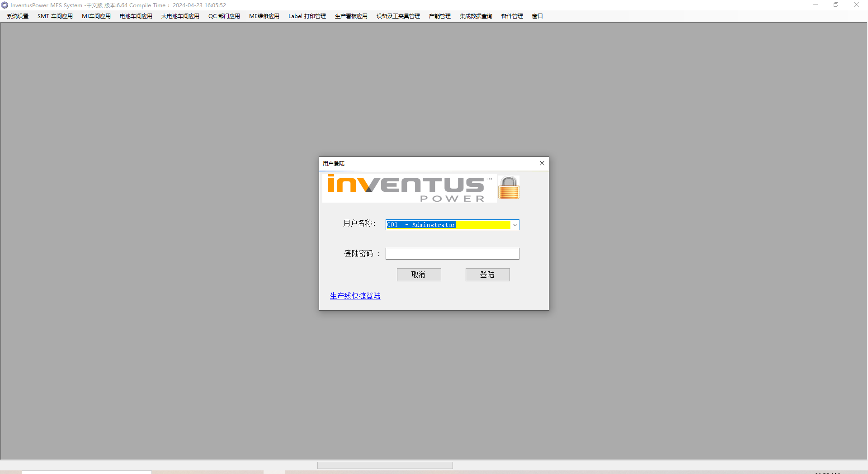
Task: Close the 用户登陆 dialog
Action: click(542, 163)
